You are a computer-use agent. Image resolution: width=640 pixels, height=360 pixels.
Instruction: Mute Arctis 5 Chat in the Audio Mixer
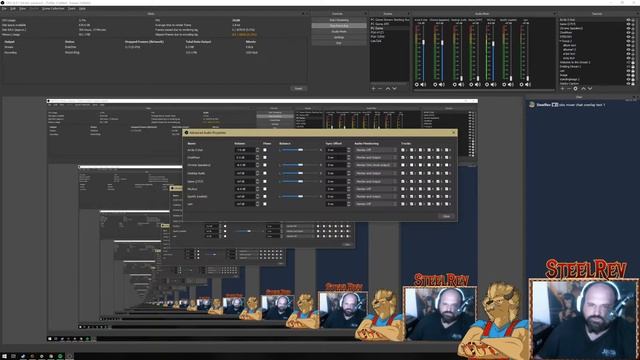pyautogui.click(x=423, y=84)
